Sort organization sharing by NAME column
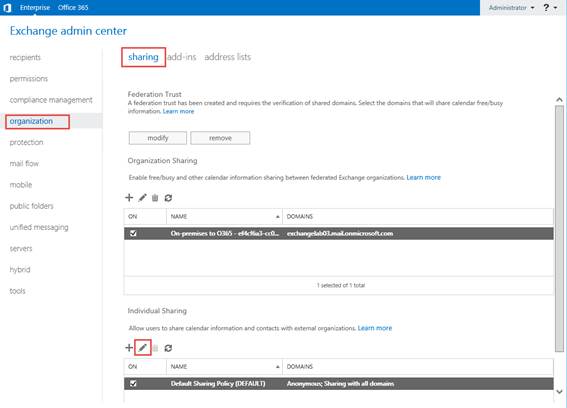This screenshot has height=408, width=567. (224, 216)
